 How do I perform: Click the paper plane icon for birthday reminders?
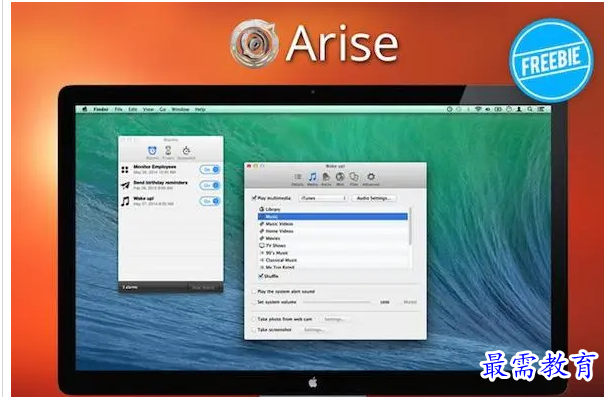pyautogui.click(x=125, y=186)
